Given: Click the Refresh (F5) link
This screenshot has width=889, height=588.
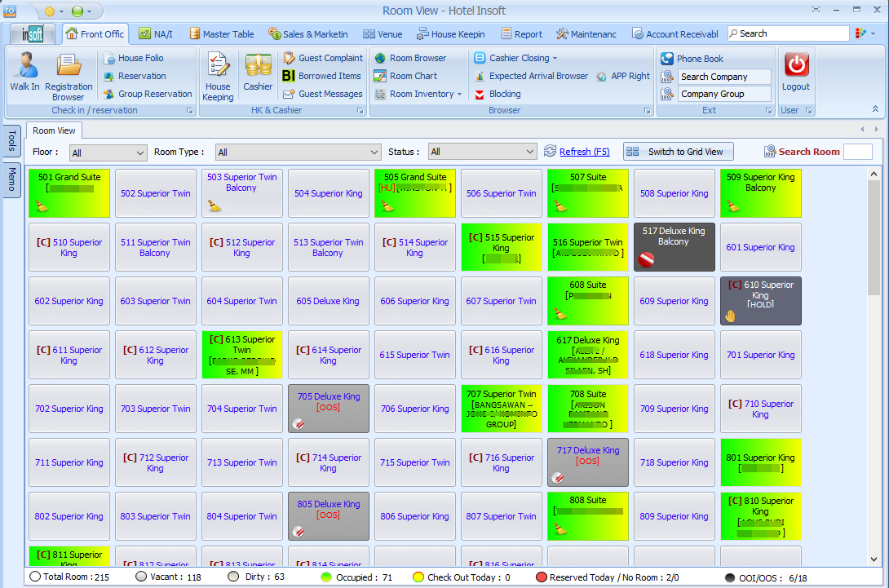Looking at the screenshot, I should (x=584, y=152).
